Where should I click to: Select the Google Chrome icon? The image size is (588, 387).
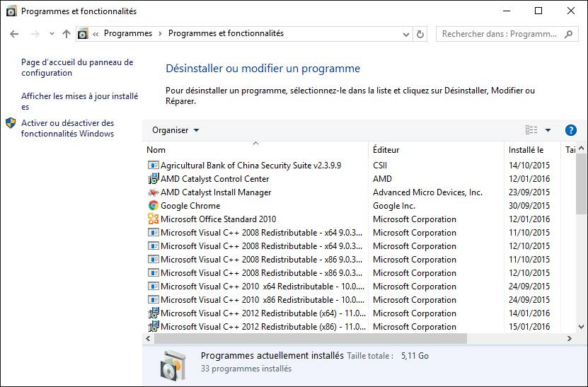pos(153,205)
